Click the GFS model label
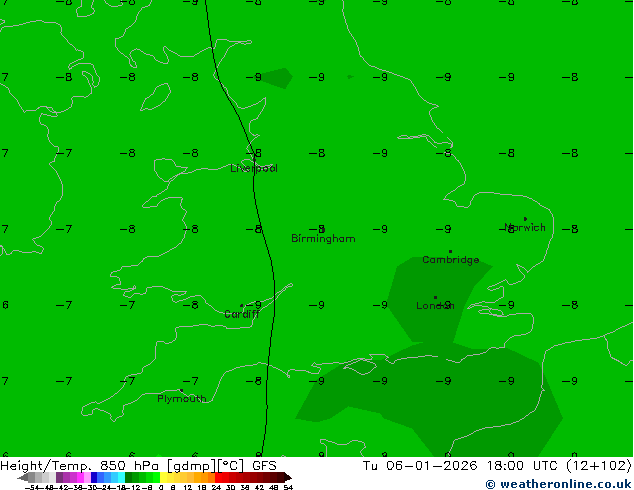Image resolution: width=634 pixels, height=490 pixels. coord(264,466)
